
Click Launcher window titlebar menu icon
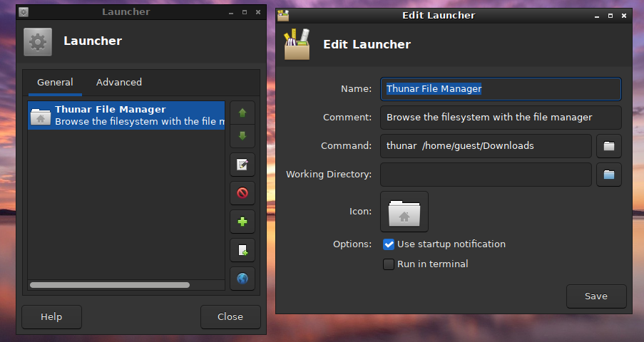[24, 12]
